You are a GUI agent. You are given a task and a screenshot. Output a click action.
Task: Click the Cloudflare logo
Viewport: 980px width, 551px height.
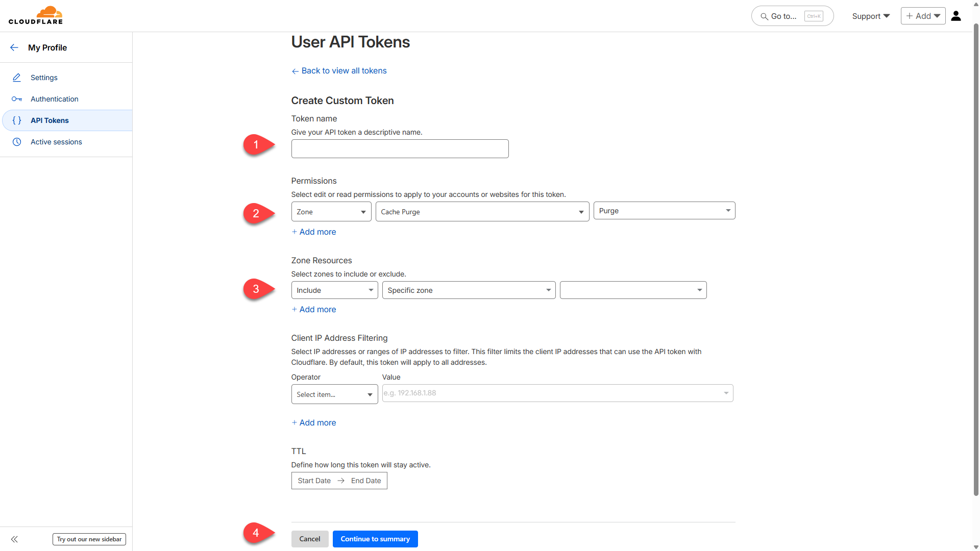click(36, 15)
